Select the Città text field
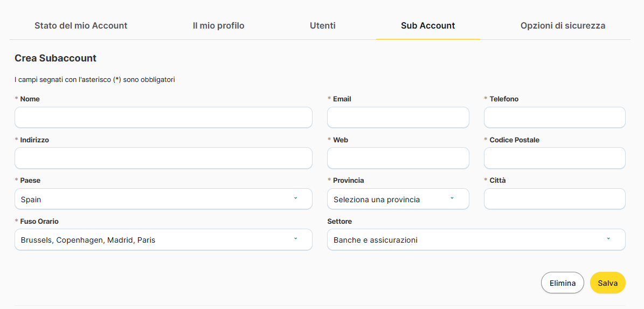 click(x=555, y=199)
